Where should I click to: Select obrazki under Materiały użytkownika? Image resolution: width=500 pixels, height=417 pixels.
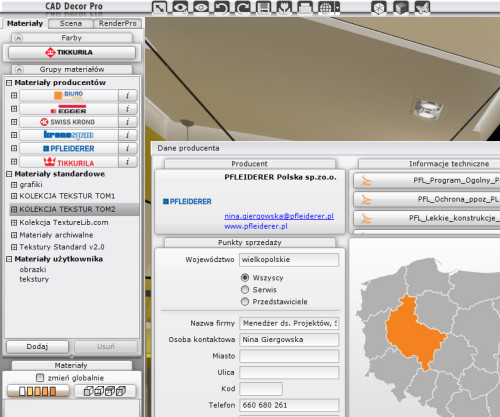tap(33, 269)
